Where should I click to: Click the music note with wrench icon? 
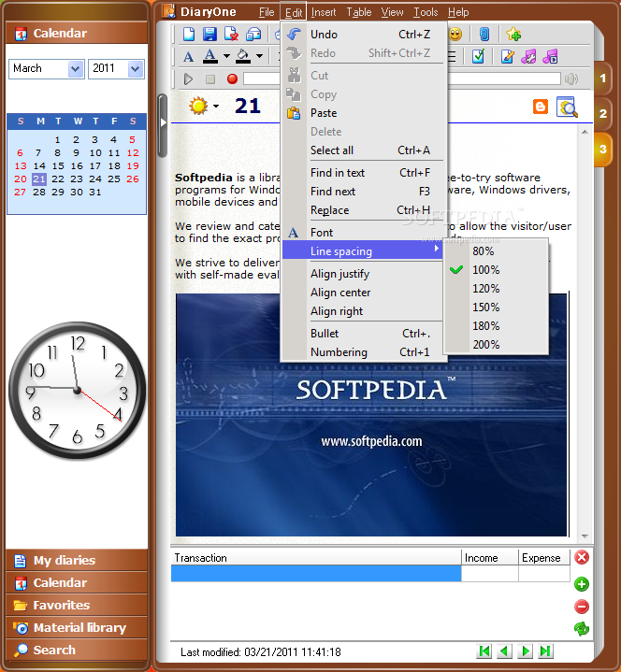click(x=528, y=56)
